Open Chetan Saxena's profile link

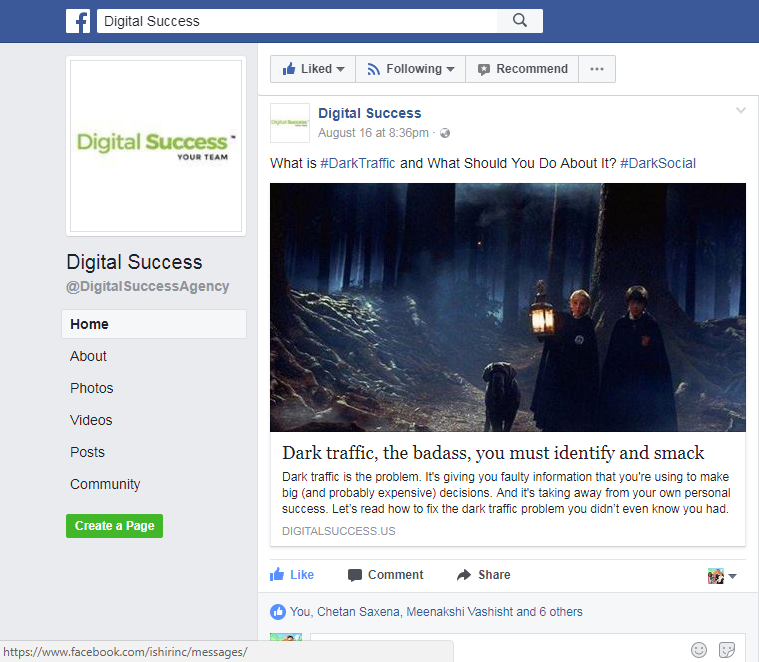pos(358,612)
